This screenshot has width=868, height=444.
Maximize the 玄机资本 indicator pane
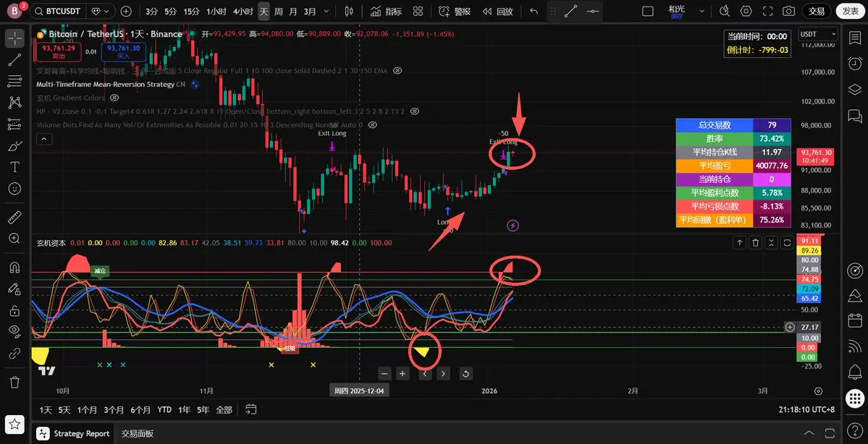[787, 242]
